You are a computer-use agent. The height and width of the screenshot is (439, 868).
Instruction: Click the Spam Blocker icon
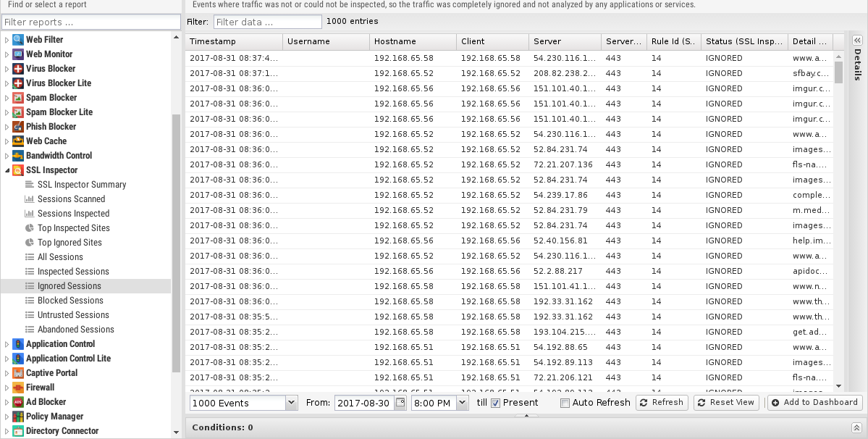click(x=18, y=97)
